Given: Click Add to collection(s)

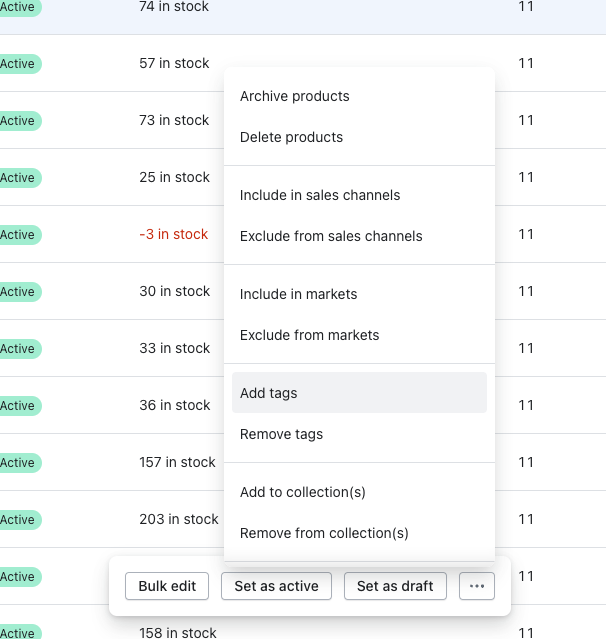Looking at the screenshot, I should 303,492.
